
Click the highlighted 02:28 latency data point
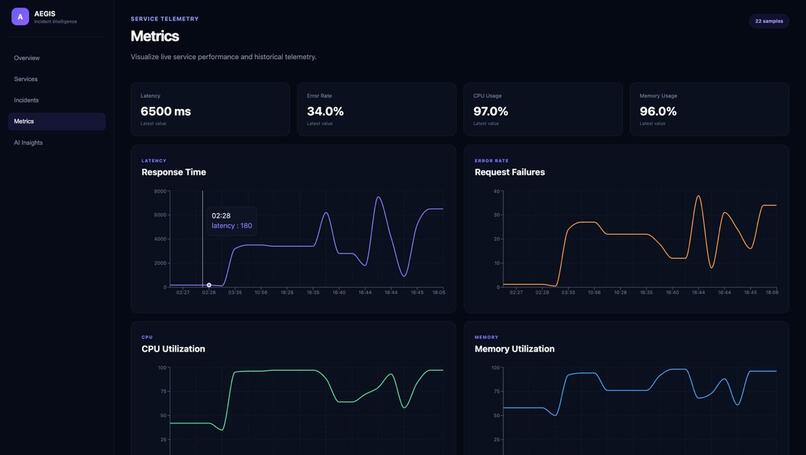click(x=209, y=285)
